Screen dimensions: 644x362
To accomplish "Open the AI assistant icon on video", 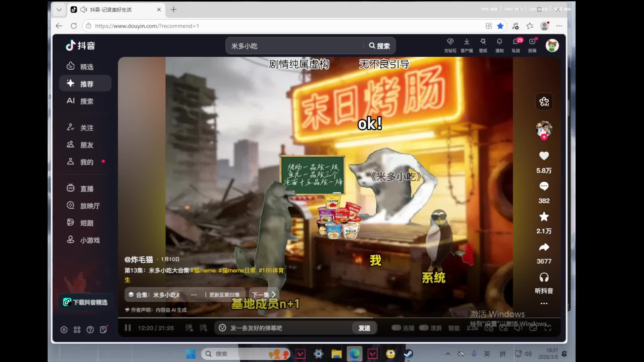I will (544, 102).
